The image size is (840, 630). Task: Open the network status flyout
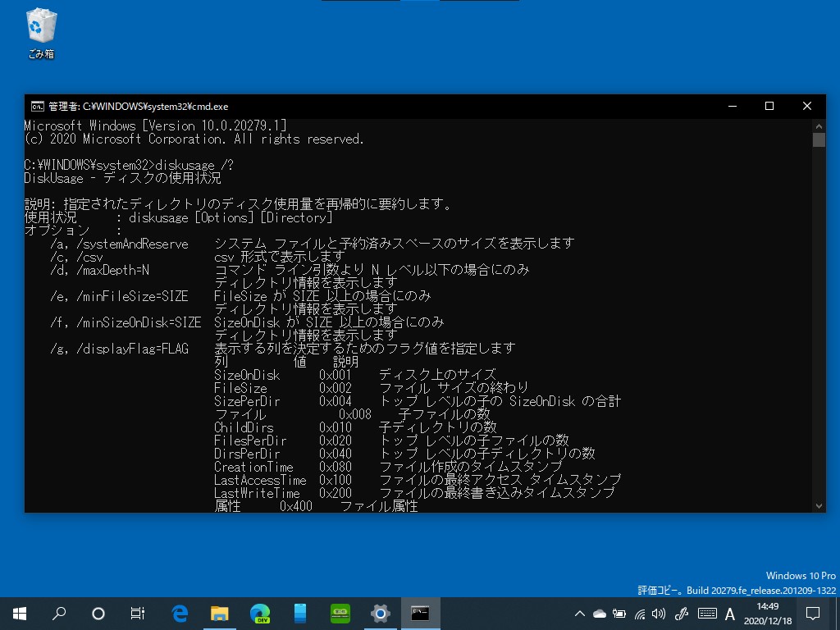click(639, 613)
